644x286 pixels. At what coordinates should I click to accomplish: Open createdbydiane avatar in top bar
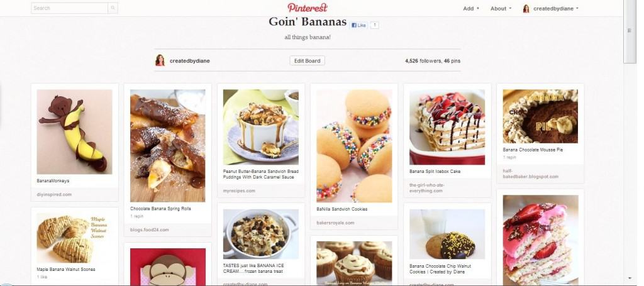point(526,8)
